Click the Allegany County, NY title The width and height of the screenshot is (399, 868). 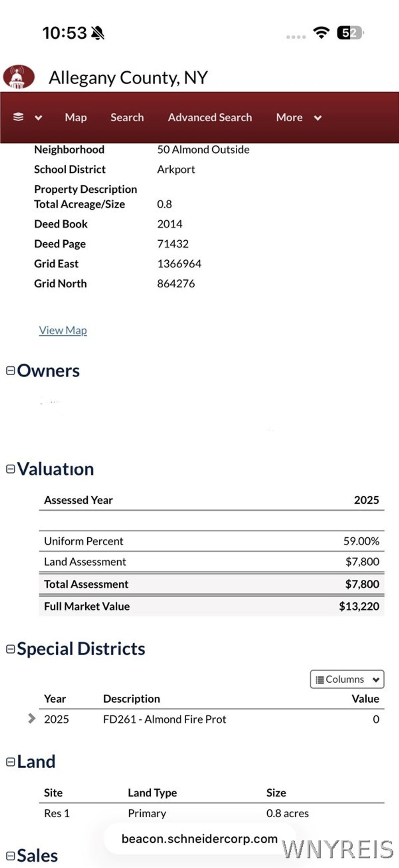(x=128, y=78)
